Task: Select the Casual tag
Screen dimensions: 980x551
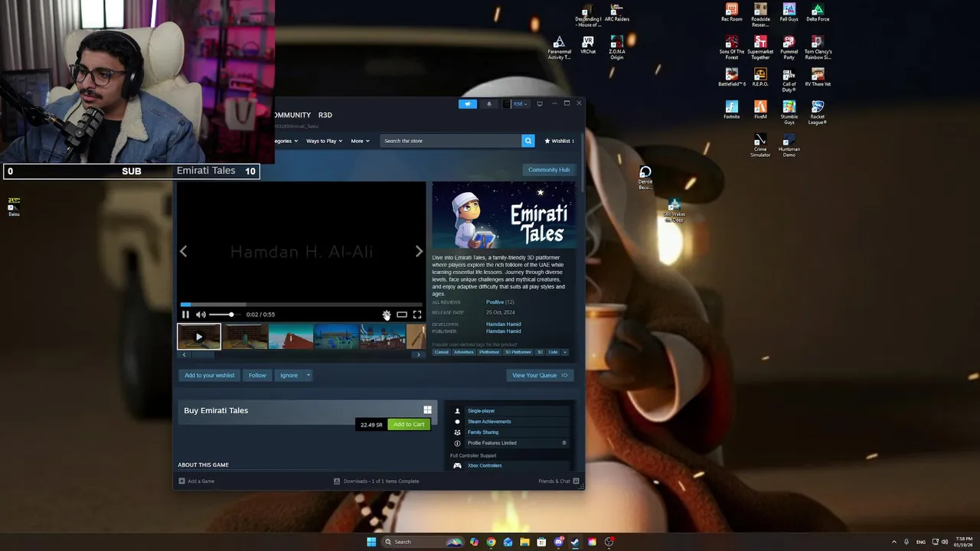Action: point(442,352)
